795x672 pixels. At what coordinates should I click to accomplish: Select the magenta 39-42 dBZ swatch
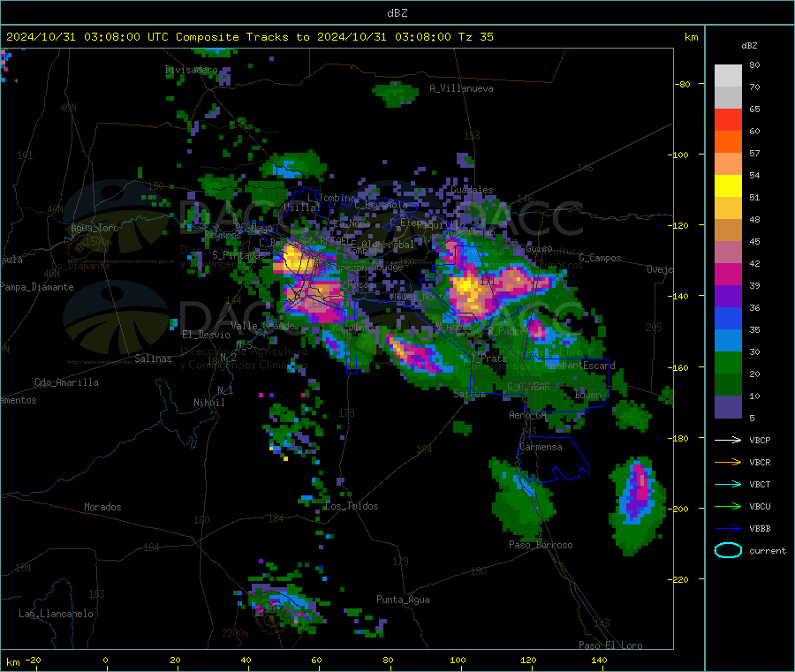(x=728, y=274)
